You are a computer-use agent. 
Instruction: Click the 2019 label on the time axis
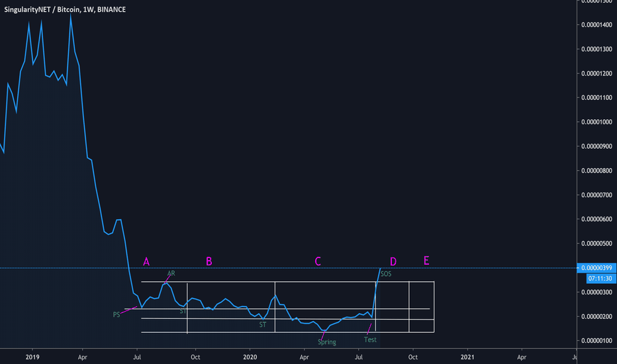pos(32,357)
